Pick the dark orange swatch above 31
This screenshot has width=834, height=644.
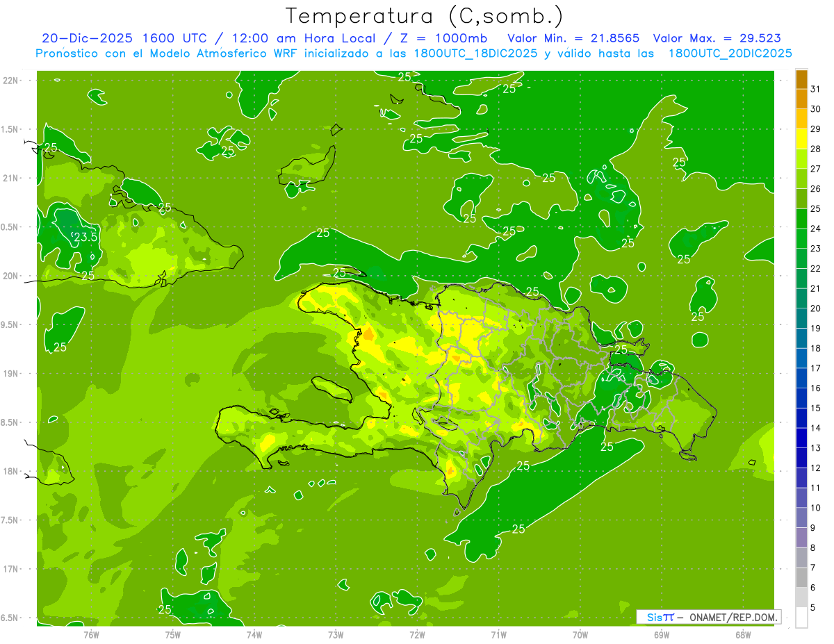coord(801,79)
